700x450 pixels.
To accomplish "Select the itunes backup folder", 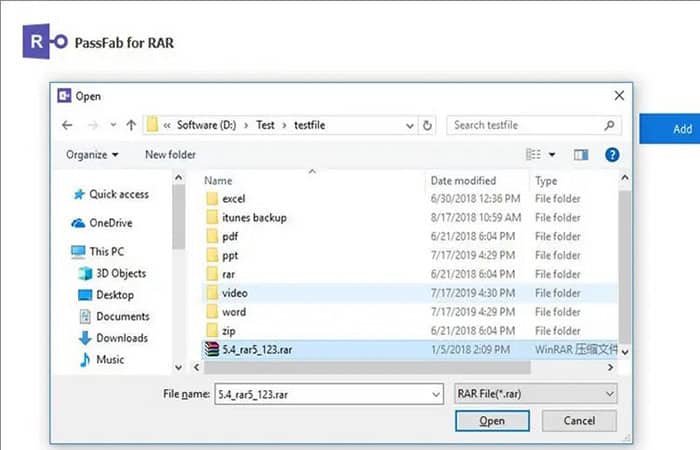I will pyautogui.click(x=410, y=217).
